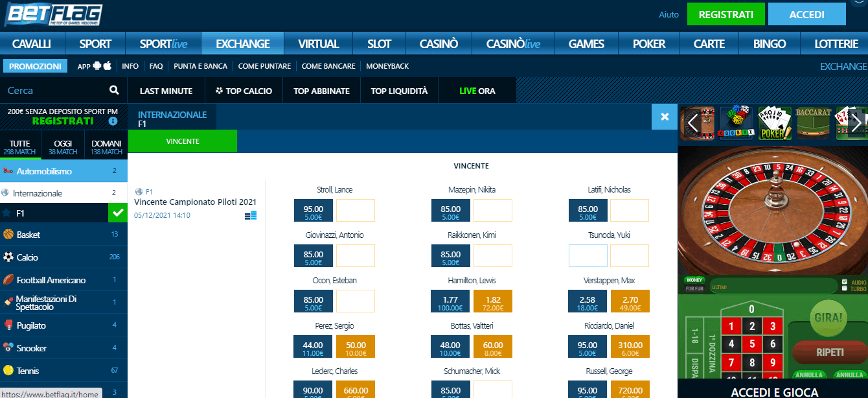Toggle the green F1 checkmark
Image resolution: width=868 pixels, height=398 pixels.
point(117,213)
